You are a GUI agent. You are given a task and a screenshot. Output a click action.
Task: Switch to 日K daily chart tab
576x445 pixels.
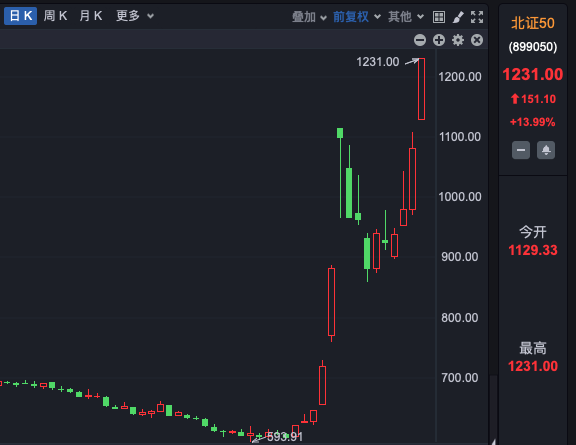point(21,16)
